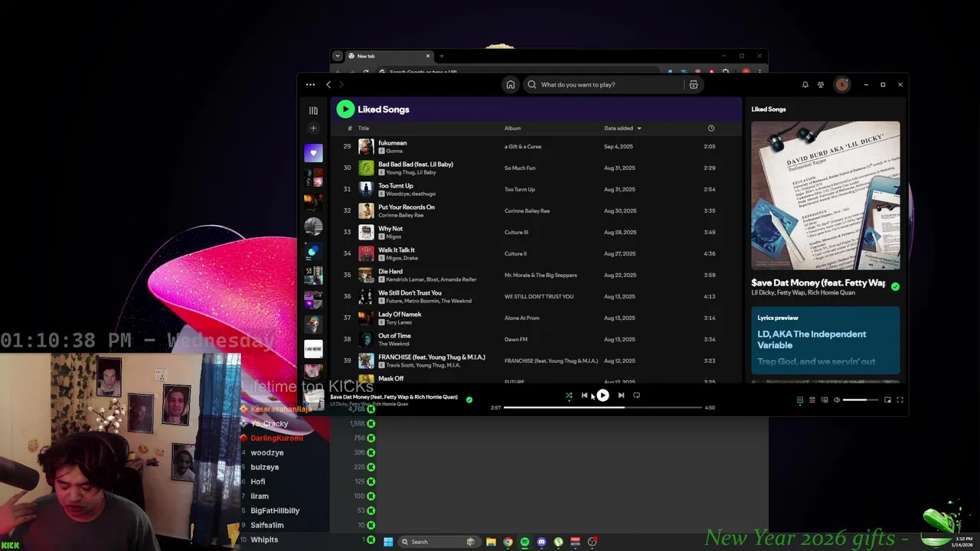Go back in Spotify navigation
Screen dimensions: 980x551
point(328,85)
